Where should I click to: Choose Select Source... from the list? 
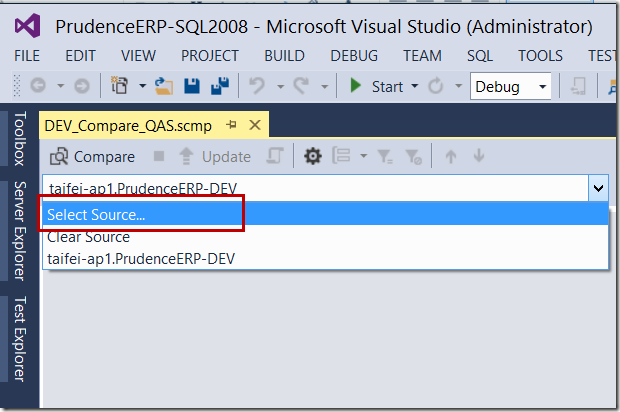pyautogui.click(x=325, y=214)
